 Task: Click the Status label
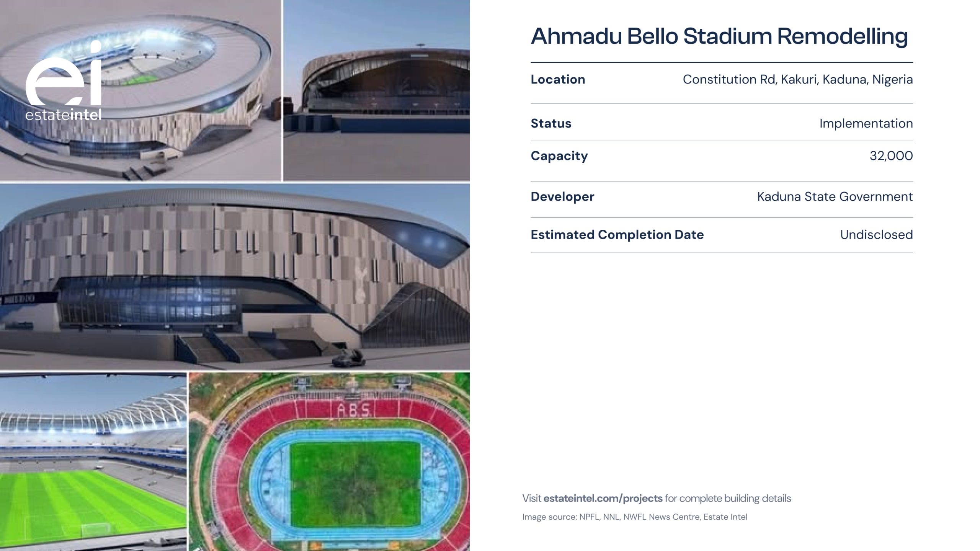(551, 123)
